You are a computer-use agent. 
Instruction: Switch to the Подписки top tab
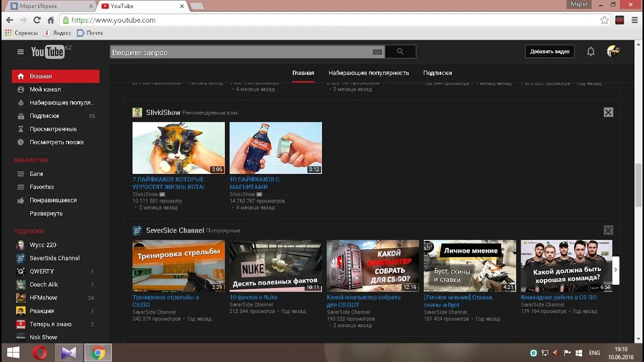[x=437, y=73]
